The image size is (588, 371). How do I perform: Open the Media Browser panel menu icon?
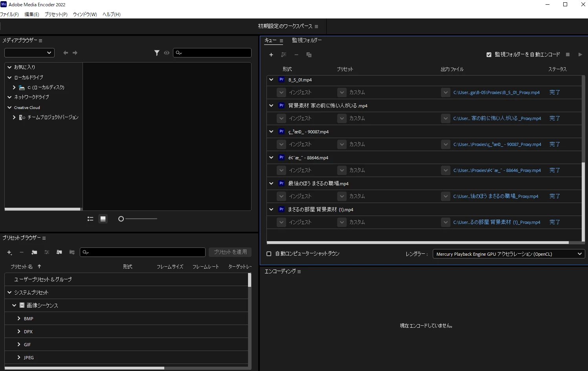tap(40, 41)
